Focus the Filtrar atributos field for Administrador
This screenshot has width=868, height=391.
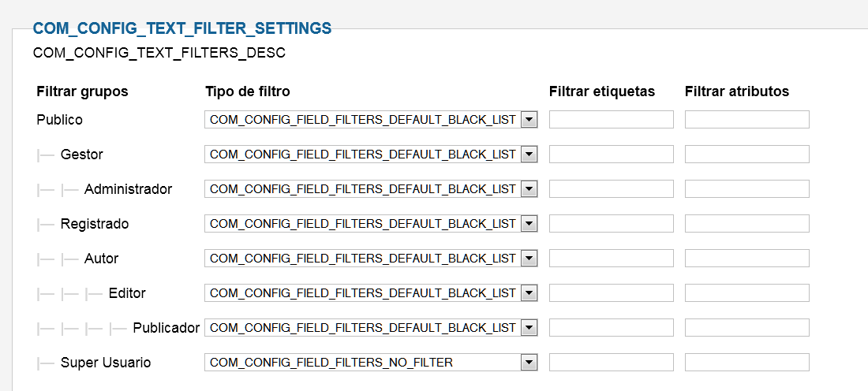[x=746, y=189]
